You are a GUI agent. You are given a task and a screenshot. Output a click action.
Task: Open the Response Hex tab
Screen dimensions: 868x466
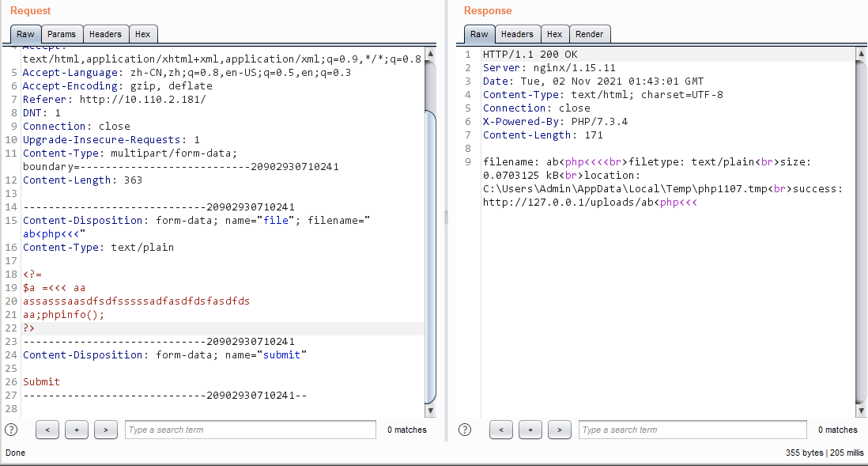pyautogui.click(x=554, y=34)
